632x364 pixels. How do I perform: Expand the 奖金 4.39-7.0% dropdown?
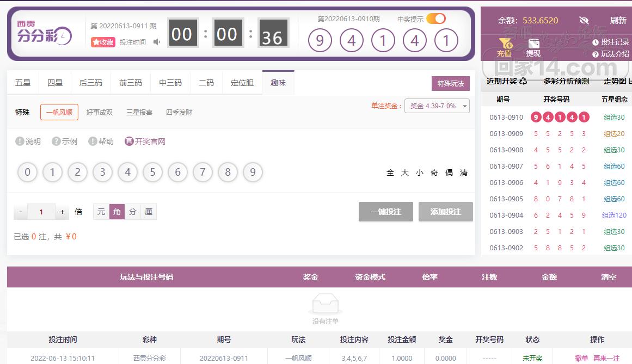click(437, 106)
